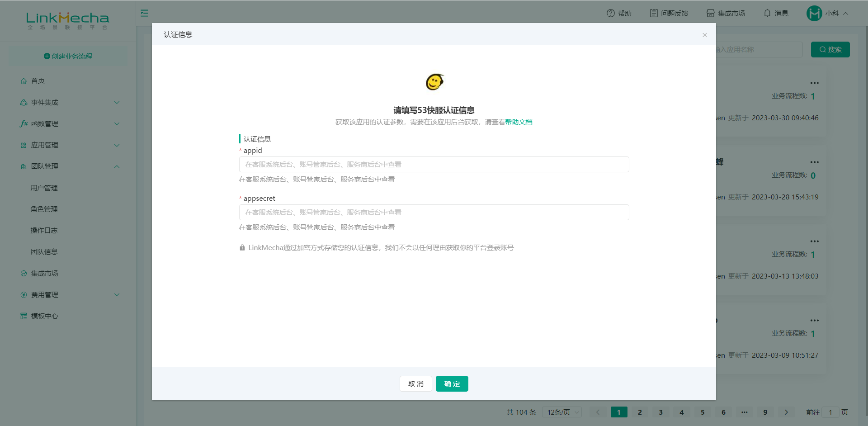Click pagination page 1
The image size is (868, 426).
619,412
